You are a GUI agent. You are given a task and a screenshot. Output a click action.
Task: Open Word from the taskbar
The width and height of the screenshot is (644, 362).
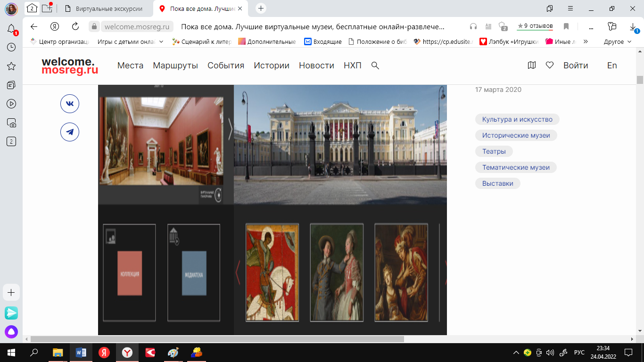81,352
